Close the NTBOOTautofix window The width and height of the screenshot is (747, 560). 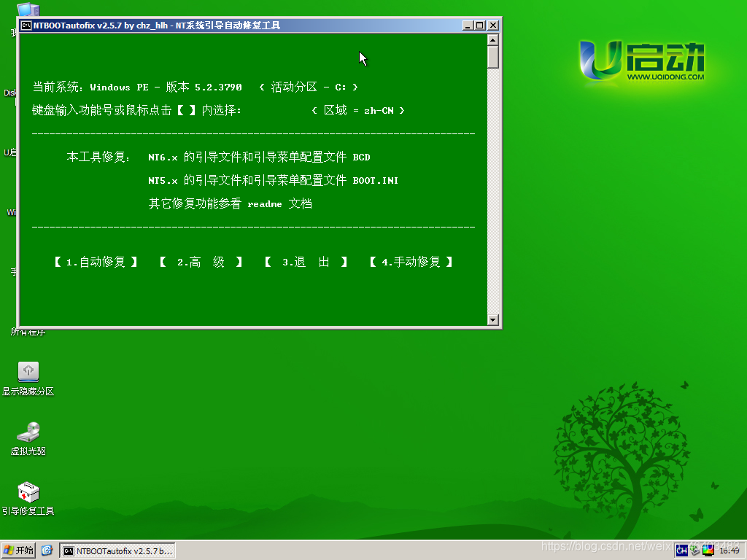(x=493, y=26)
